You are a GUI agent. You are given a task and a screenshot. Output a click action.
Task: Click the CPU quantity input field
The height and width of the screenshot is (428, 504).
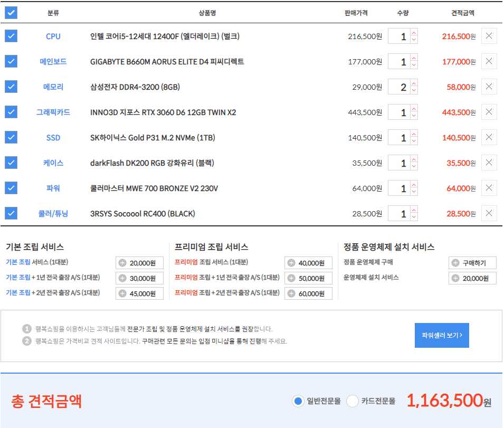coord(400,36)
